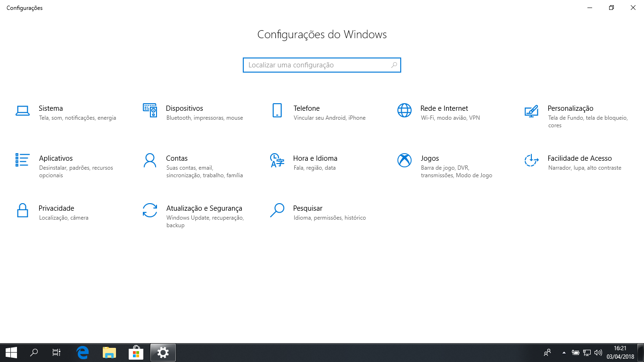Open the Hora e Idioma icon

tap(277, 160)
